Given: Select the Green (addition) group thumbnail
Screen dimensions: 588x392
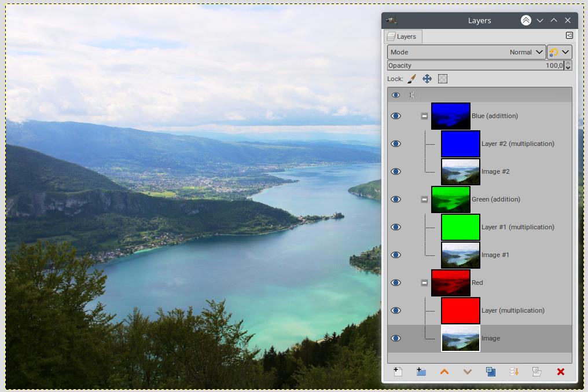Looking at the screenshot, I should pos(451,199).
